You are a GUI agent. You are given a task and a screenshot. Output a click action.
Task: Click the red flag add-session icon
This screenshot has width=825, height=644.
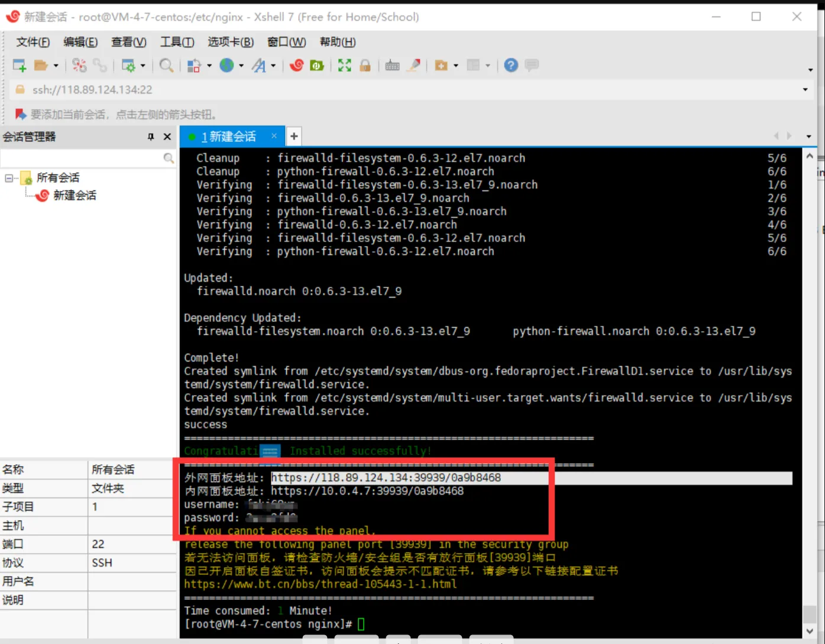pos(20,114)
